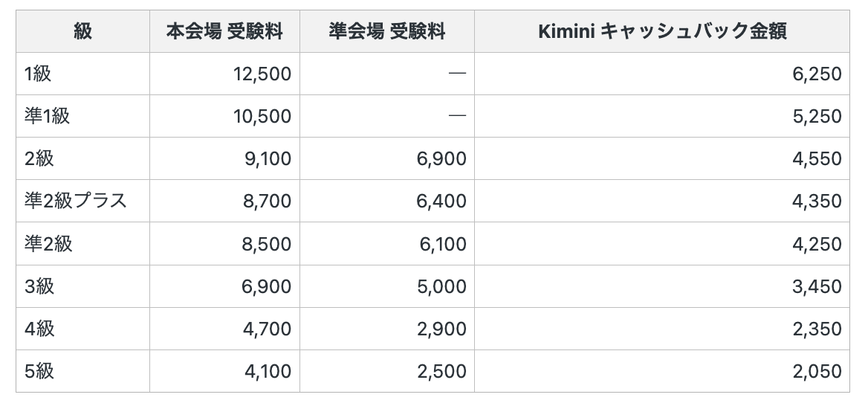Select the 1級 row label
Image resolution: width=868 pixels, height=406 pixels.
(38, 74)
